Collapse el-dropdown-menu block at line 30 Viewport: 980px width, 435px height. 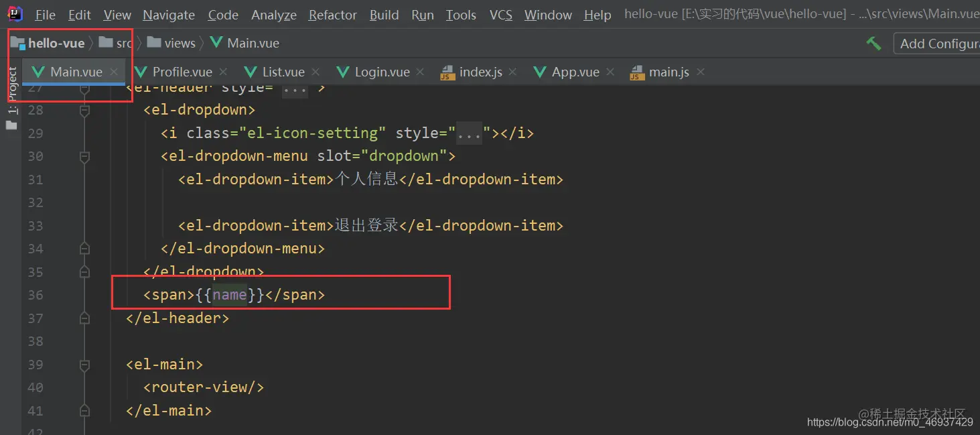point(84,157)
